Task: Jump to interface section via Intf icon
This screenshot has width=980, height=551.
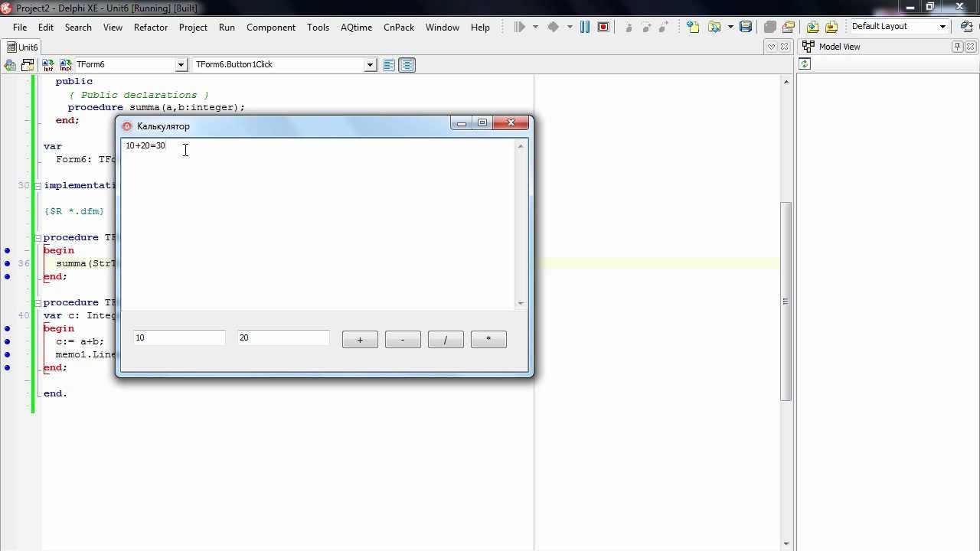Action: (48, 65)
